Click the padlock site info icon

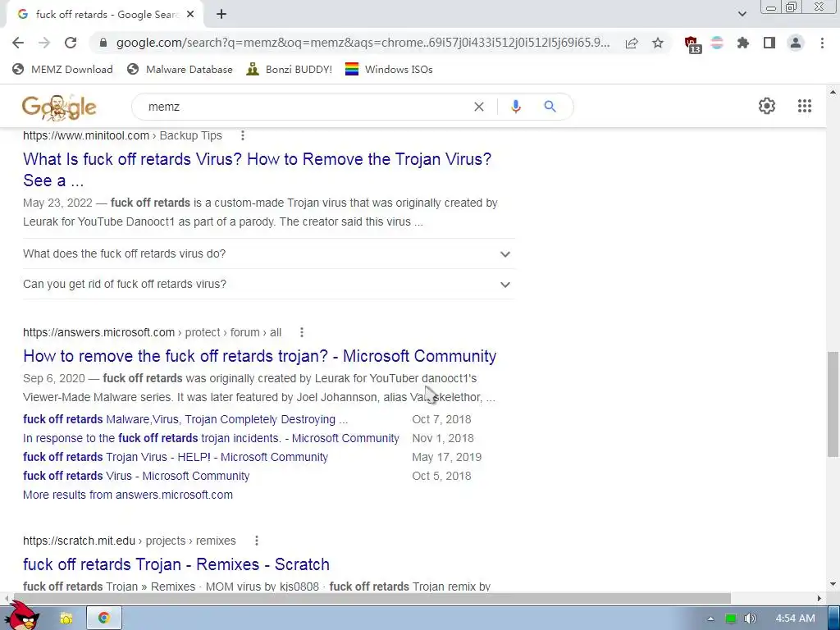103,43
